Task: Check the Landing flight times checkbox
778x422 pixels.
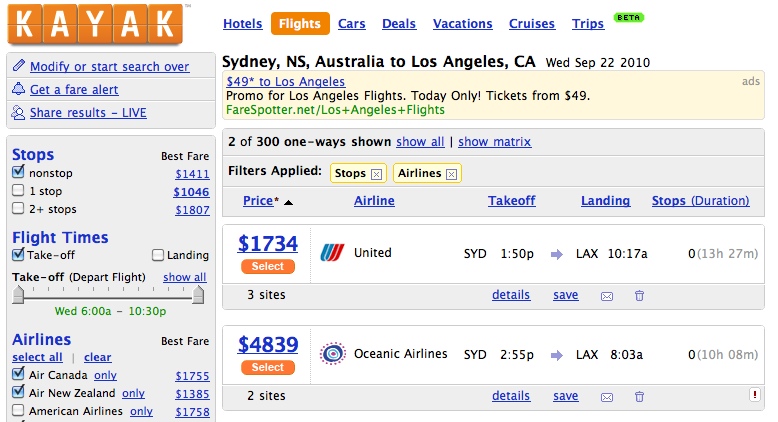Action: tap(158, 255)
